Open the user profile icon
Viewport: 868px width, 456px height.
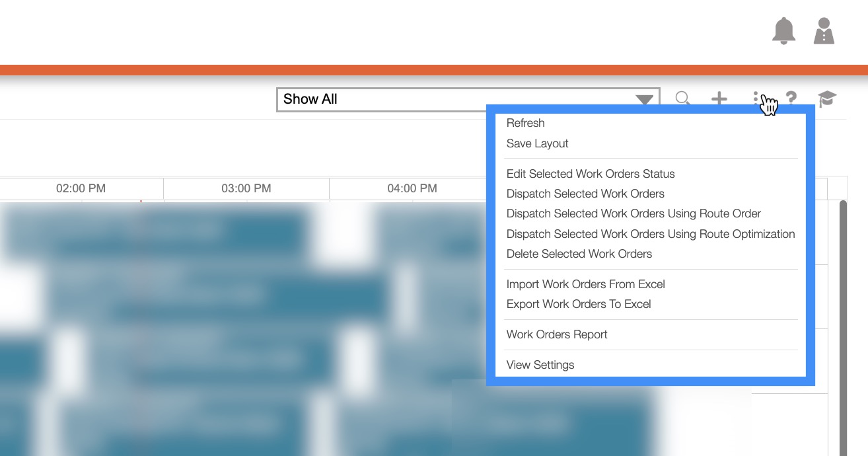[824, 31]
